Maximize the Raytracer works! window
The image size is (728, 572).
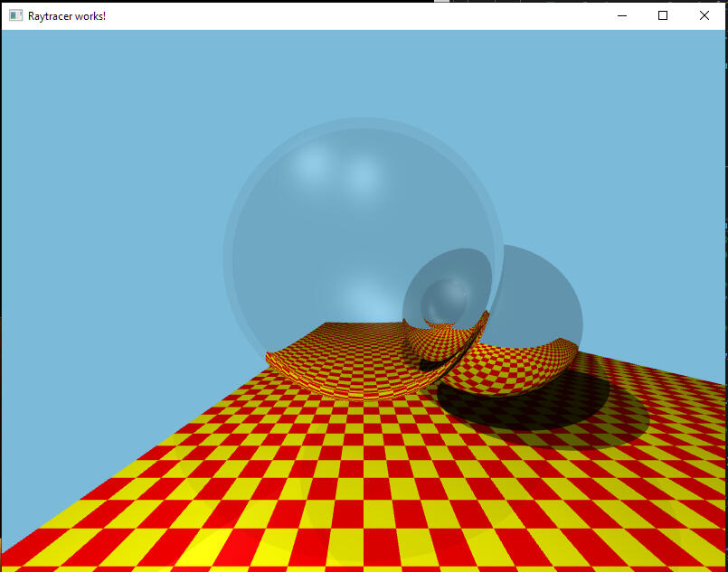point(663,15)
